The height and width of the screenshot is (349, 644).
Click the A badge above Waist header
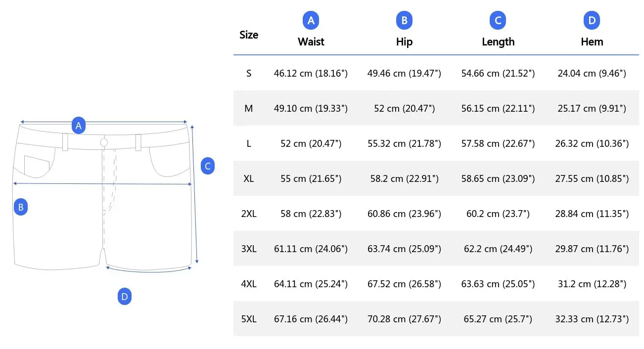[311, 20]
